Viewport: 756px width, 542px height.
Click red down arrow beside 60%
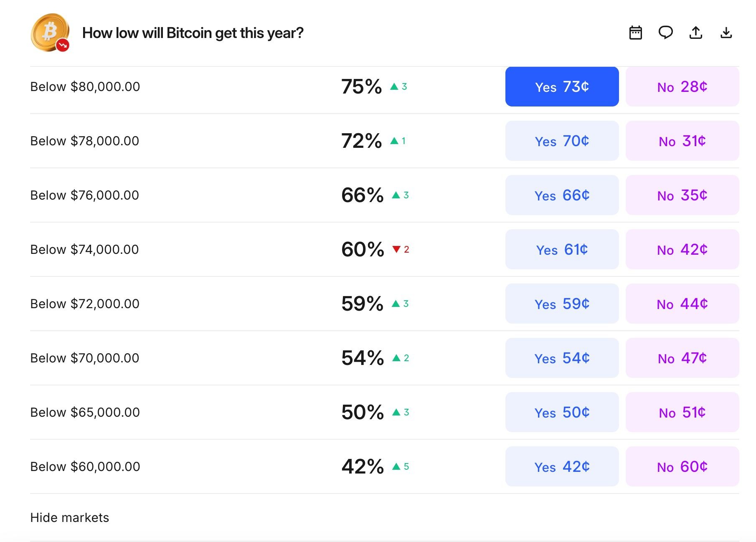click(x=396, y=249)
